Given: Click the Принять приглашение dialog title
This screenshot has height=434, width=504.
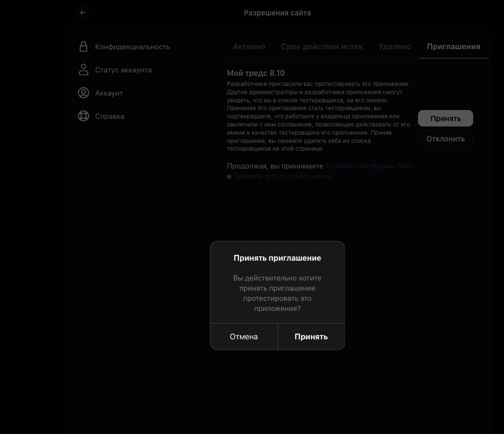Looking at the screenshot, I should pos(277,258).
